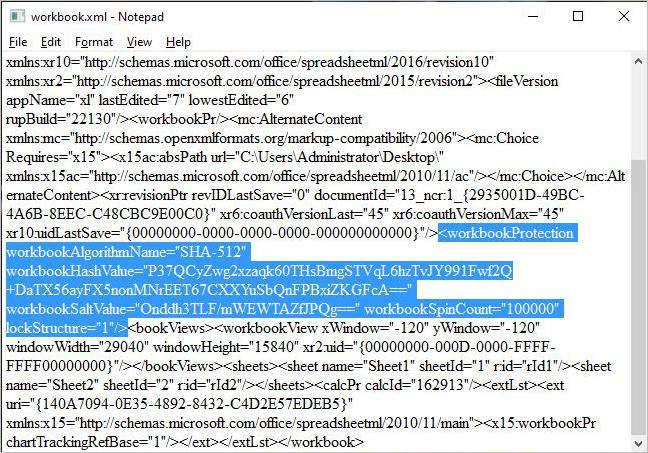Open the Format menu
The height and width of the screenshot is (453, 648).
pos(94,42)
